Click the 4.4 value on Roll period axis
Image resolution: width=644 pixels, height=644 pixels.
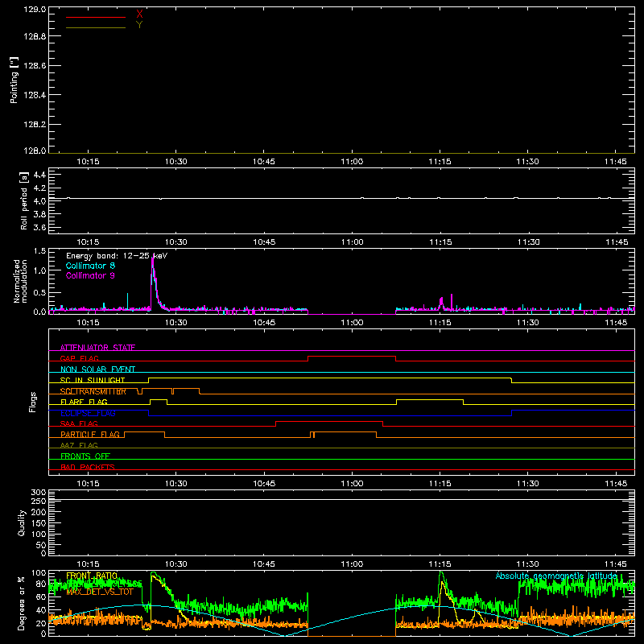pos(39,175)
